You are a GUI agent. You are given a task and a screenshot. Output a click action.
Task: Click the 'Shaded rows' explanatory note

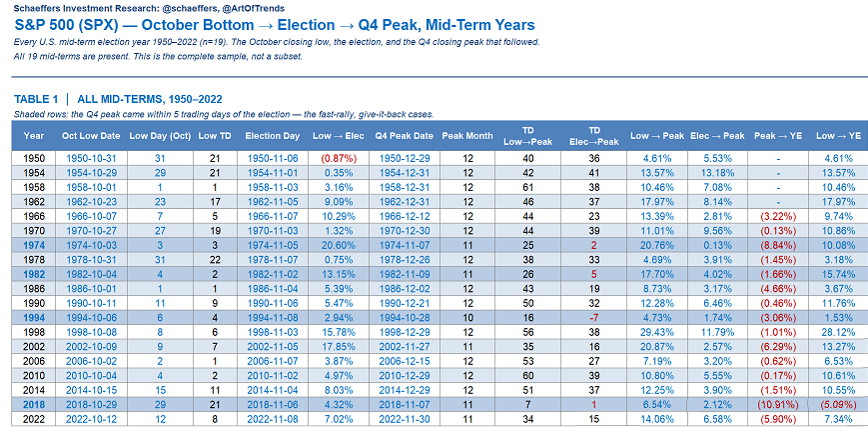pos(224,115)
